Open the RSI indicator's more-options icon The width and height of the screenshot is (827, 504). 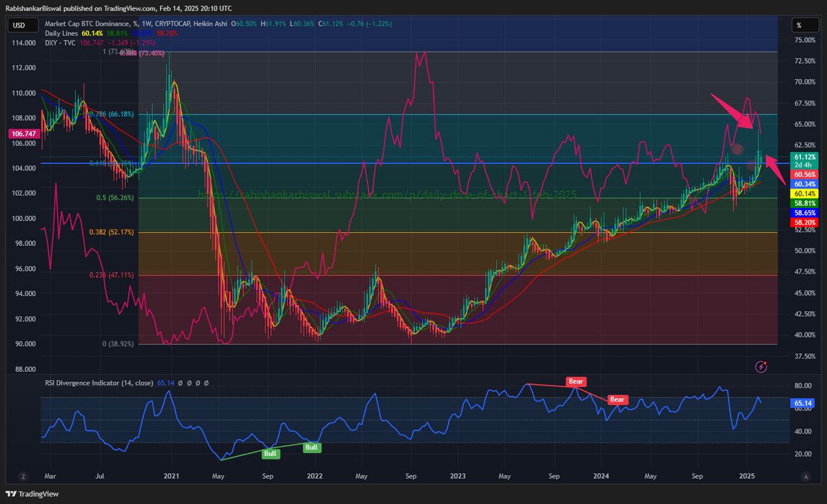pos(207,383)
